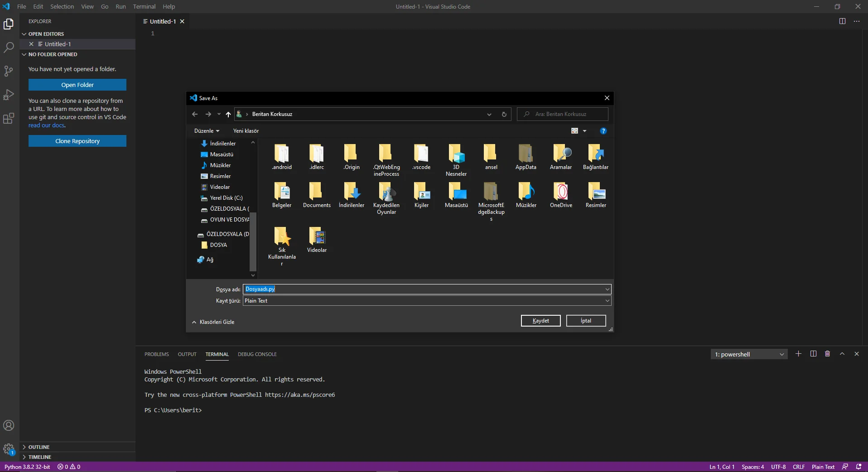Open the Extensions view icon
The image size is (868, 472).
coord(9,119)
